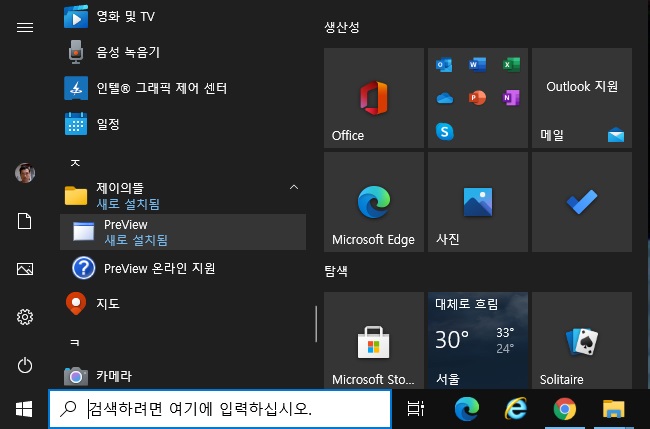
Task: Launch Microsoft Edge from the tile
Action: (373, 202)
